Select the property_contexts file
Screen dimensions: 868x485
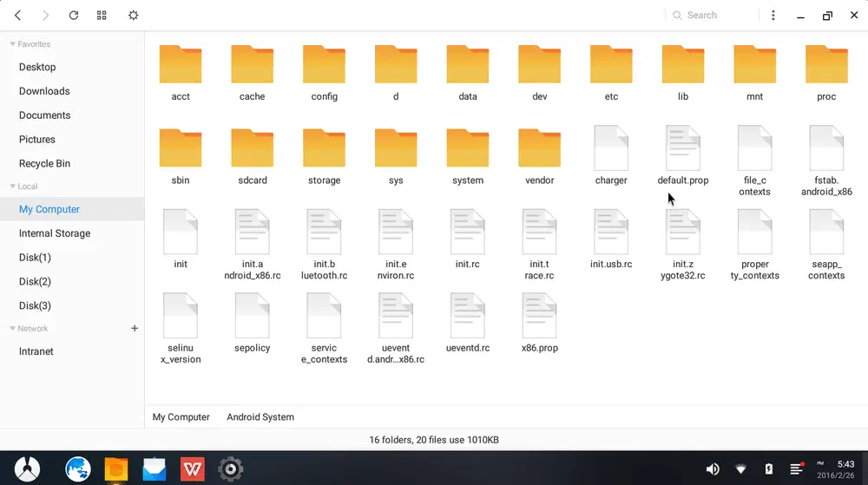point(754,246)
